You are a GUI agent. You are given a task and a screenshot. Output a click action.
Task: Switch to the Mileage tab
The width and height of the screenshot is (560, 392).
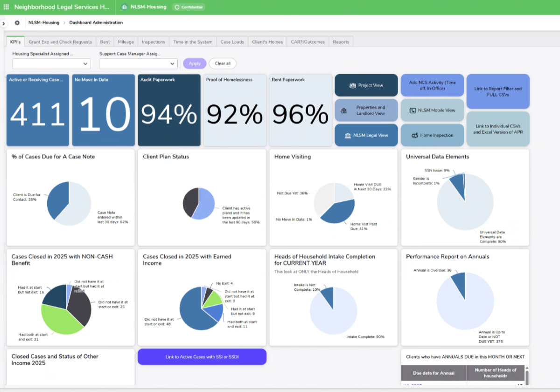point(126,42)
